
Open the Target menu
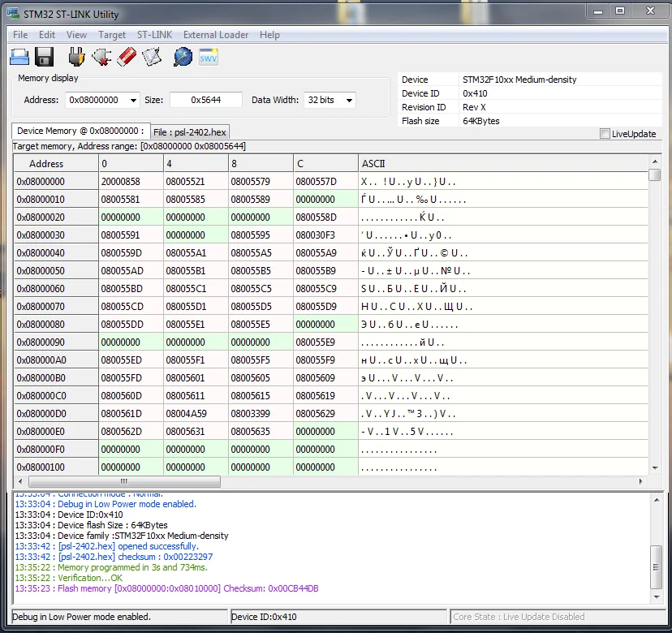point(112,35)
